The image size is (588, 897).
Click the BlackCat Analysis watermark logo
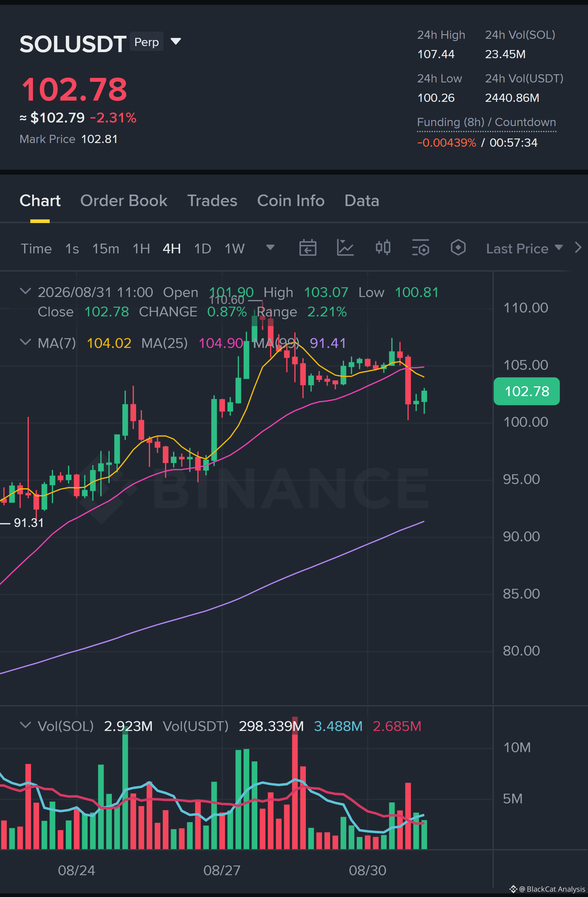pos(513,889)
